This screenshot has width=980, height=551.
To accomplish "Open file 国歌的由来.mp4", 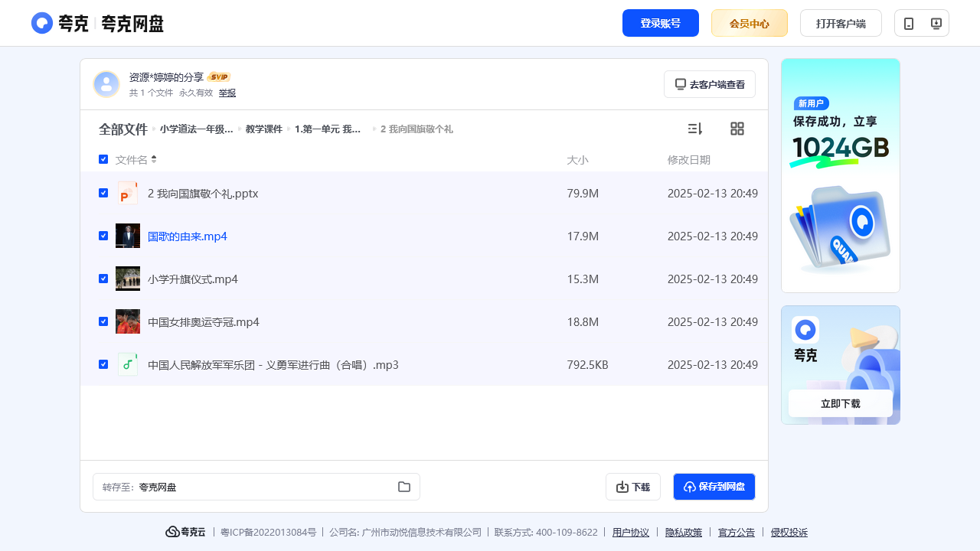I will pos(188,236).
